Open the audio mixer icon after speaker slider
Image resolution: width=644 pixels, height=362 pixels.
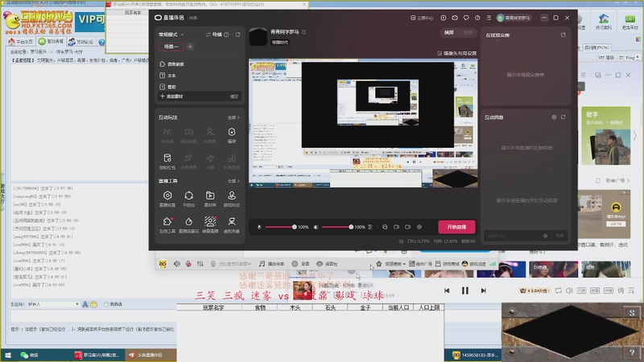click(370, 227)
